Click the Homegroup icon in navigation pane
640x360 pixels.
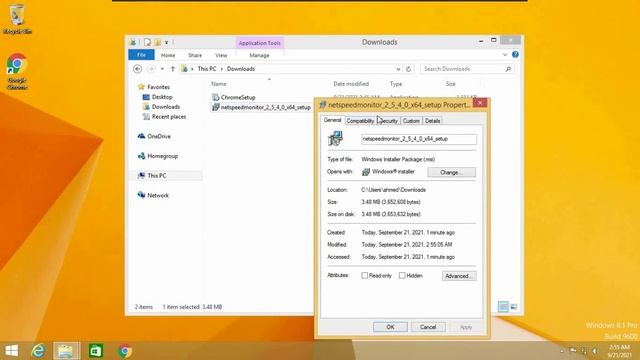click(x=141, y=156)
